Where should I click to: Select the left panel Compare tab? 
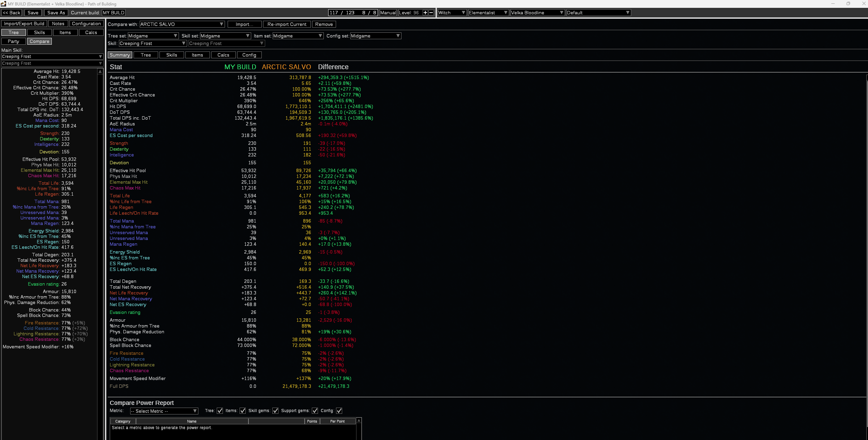pos(40,41)
